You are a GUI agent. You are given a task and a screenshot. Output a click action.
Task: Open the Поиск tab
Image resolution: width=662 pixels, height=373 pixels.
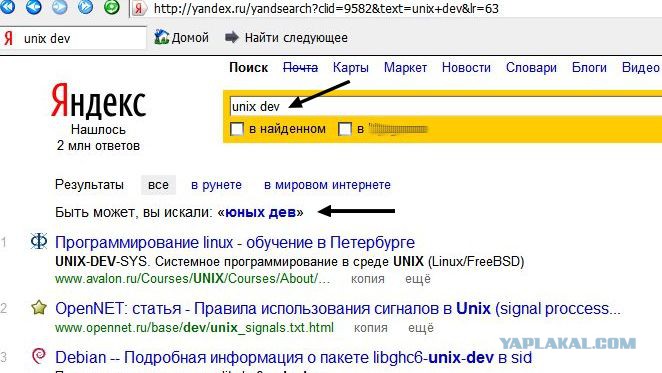(x=249, y=68)
